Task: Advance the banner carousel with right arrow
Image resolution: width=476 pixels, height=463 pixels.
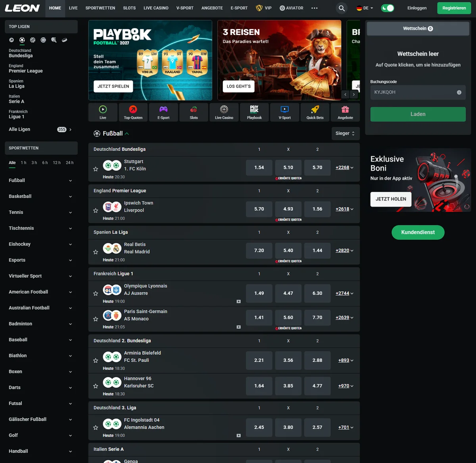Action: coord(354,94)
